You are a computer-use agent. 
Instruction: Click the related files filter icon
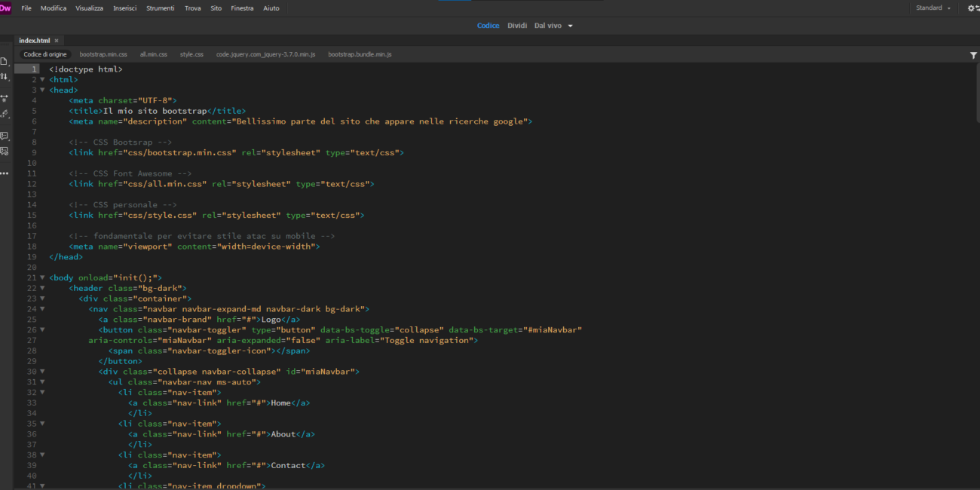[973, 55]
